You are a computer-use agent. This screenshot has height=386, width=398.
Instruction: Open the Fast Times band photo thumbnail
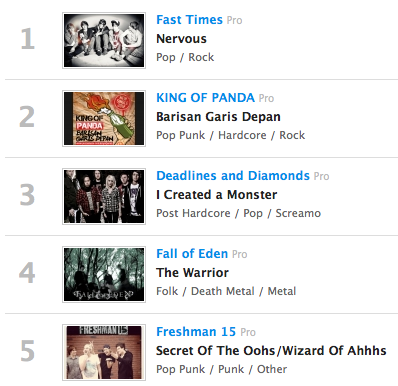pyautogui.click(x=104, y=40)
